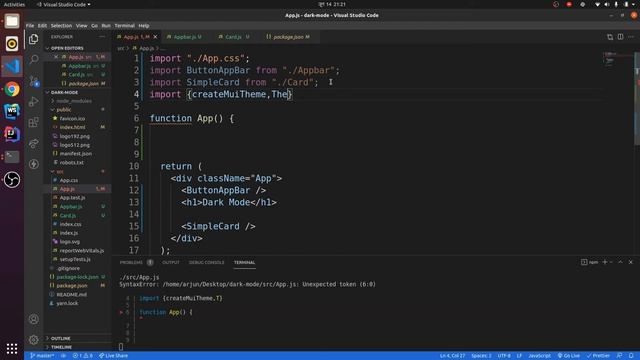This screenshot has height=360, width=640.
Task: Open OBS Studio from the dock
Action: tap(12, 179)
